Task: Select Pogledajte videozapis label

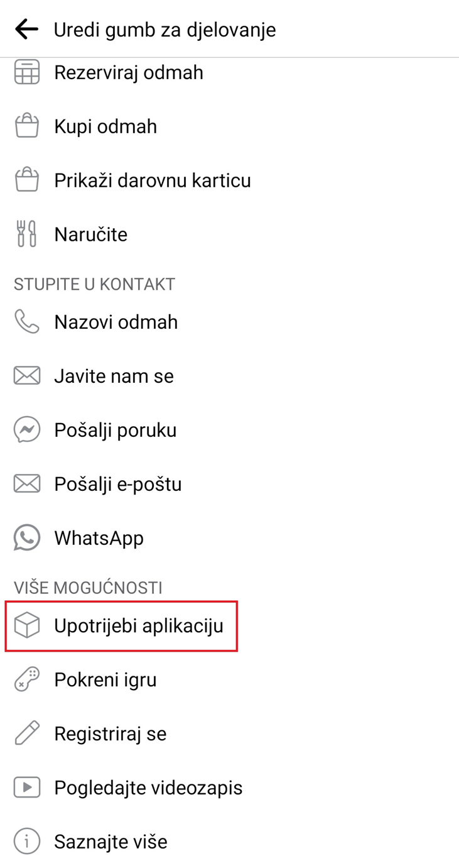Action: [x=148, y=788]
